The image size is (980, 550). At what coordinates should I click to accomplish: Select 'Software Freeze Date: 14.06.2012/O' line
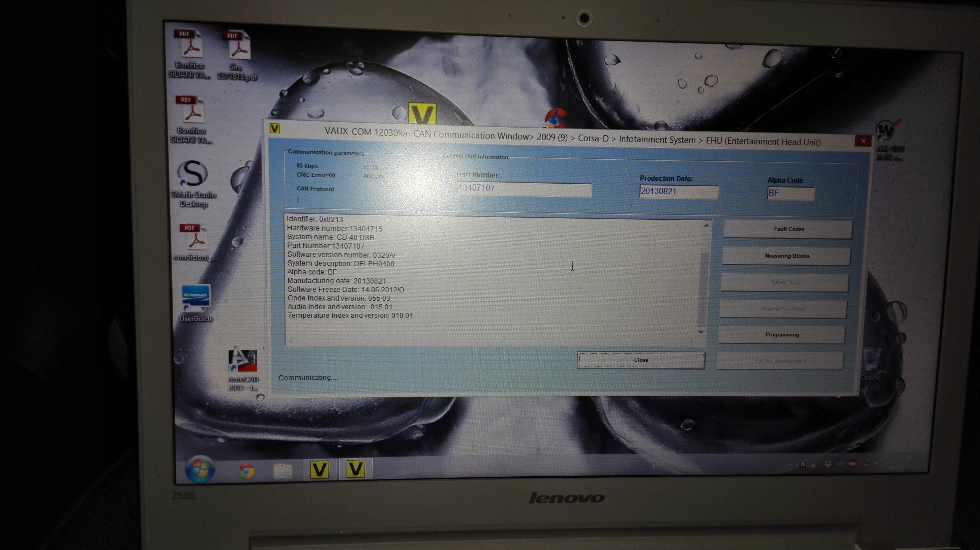coord(346,290)
